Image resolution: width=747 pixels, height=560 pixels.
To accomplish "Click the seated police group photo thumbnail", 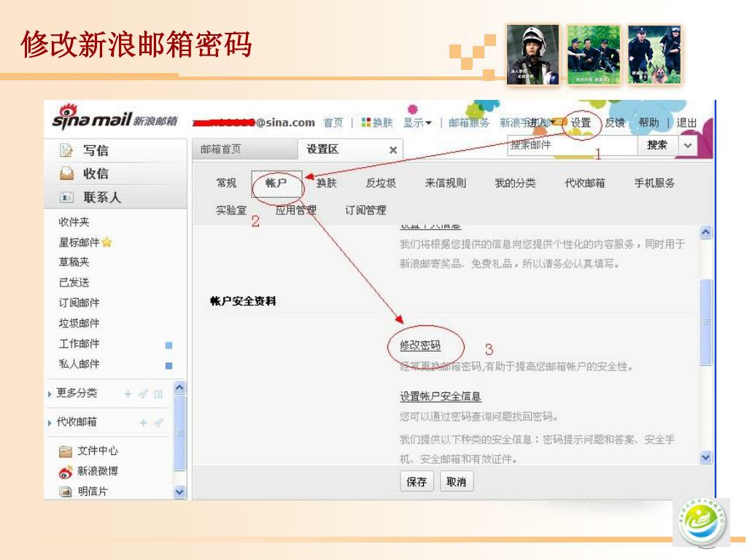I will click(x=594, y=55).
